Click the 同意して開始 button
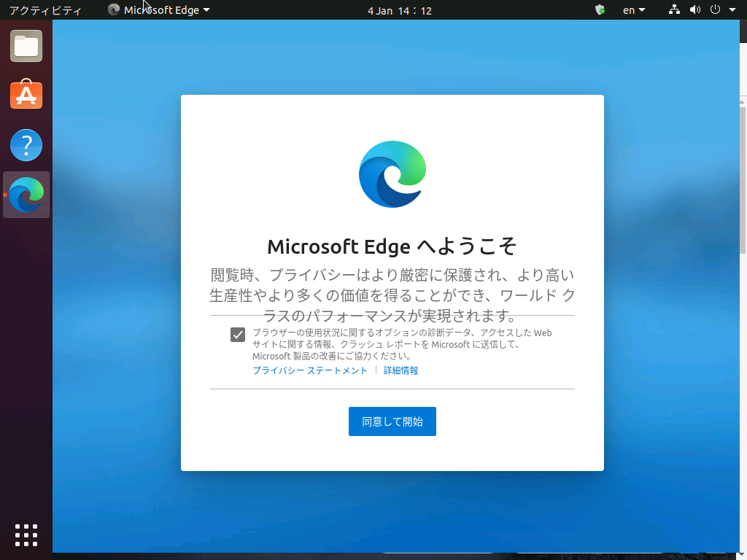Viewport: 747px width, 560px height. pos(392,421)
